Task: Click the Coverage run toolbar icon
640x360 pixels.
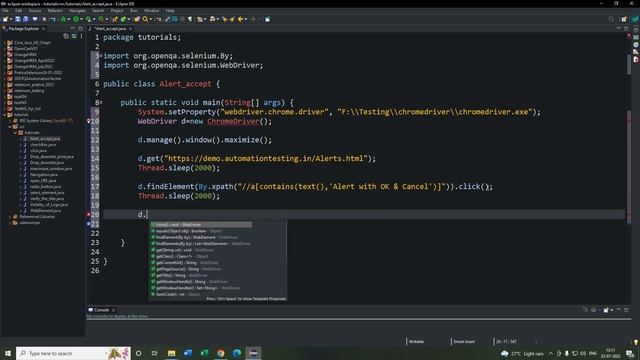Action: point(89,19)
